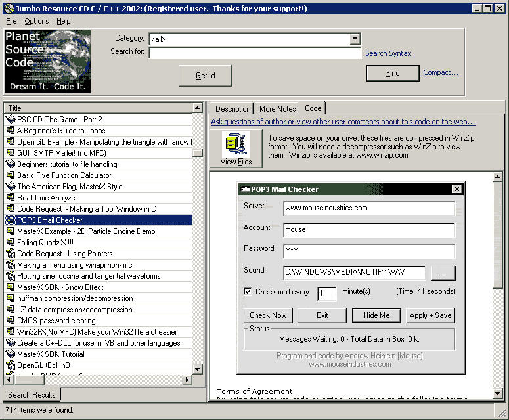Click the icon next to CMOS password clearing
Viewport: 509px width, 420px height.
coord(11,321)
